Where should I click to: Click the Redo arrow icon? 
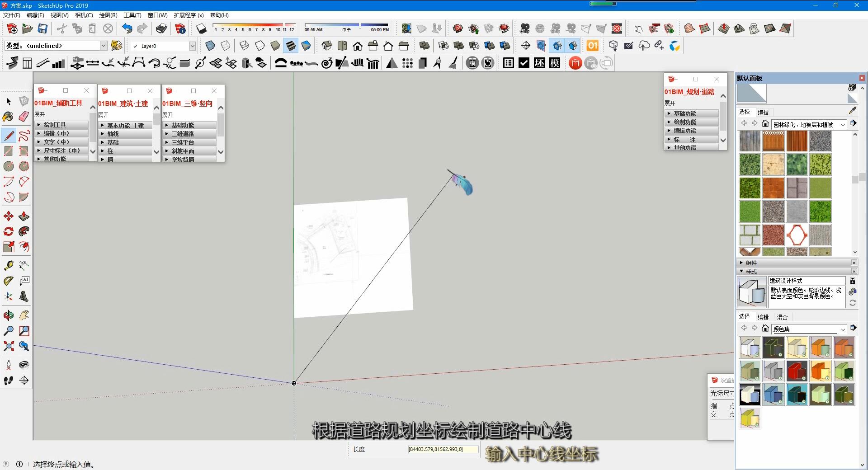point(142,29)
